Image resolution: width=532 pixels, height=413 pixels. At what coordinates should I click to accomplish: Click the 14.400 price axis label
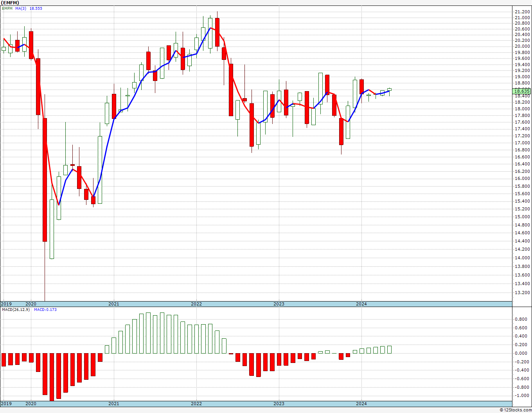point(523,241)
